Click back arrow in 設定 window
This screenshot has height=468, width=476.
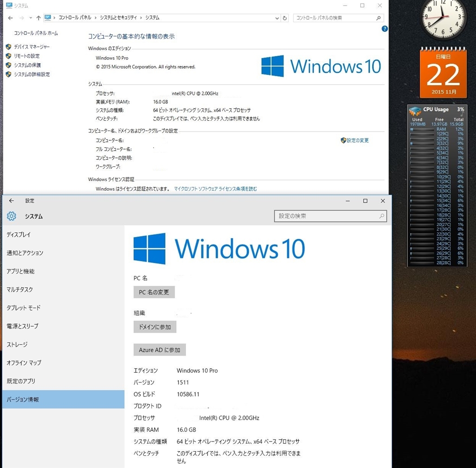(12, 201)
